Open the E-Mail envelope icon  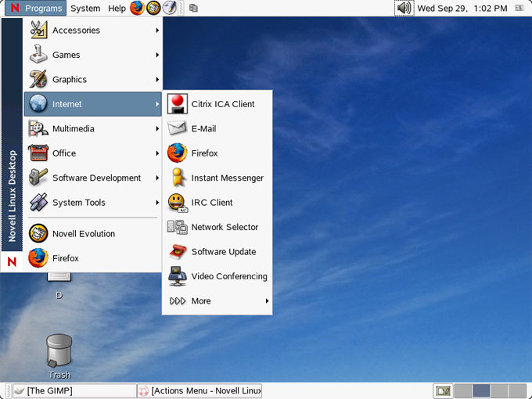tap(177, 128)
